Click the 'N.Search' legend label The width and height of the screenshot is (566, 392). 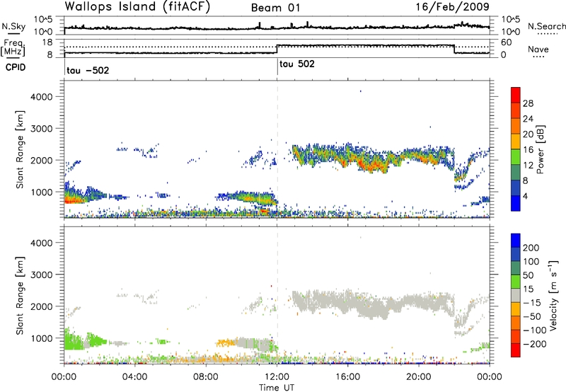(x=546, y=26)
